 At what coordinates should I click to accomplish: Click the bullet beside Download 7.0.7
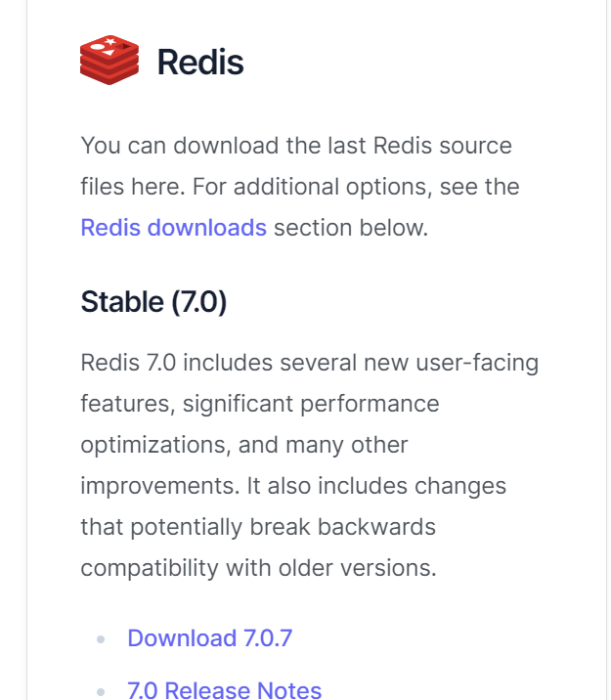(101, 639)
